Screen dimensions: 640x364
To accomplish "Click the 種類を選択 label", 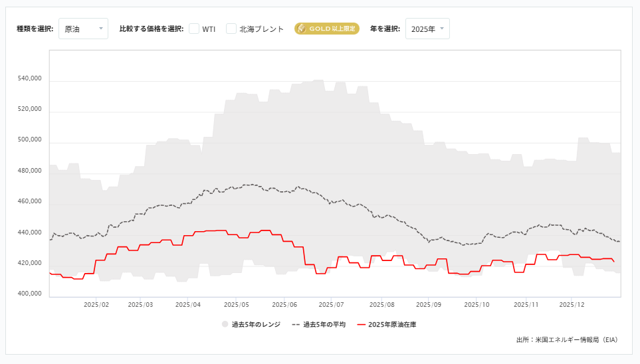I will tap(35, 29).
